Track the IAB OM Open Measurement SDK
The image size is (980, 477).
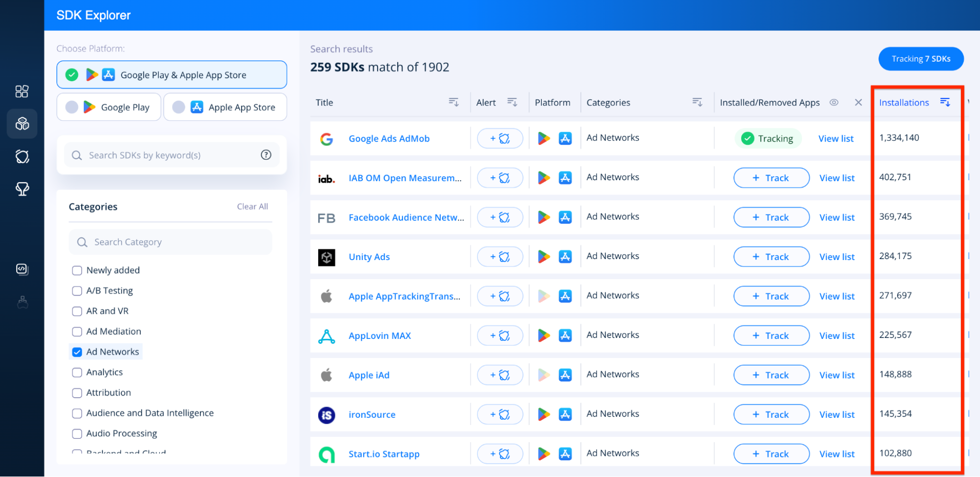click(771, 178)
